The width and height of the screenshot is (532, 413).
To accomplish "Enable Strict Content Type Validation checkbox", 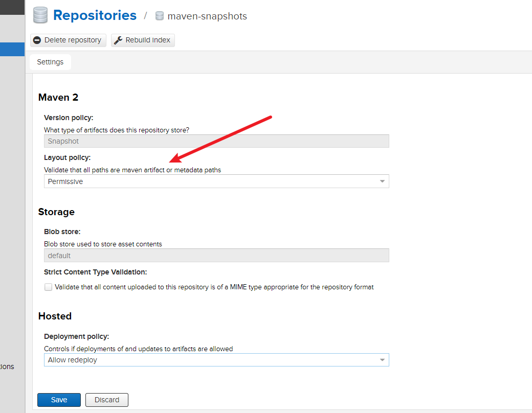I will click(48, 287).
